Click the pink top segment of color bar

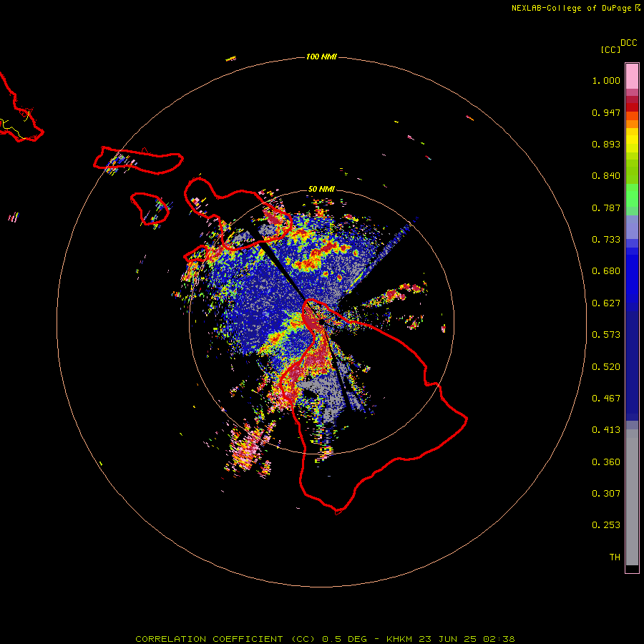click(x=632, y=77)
